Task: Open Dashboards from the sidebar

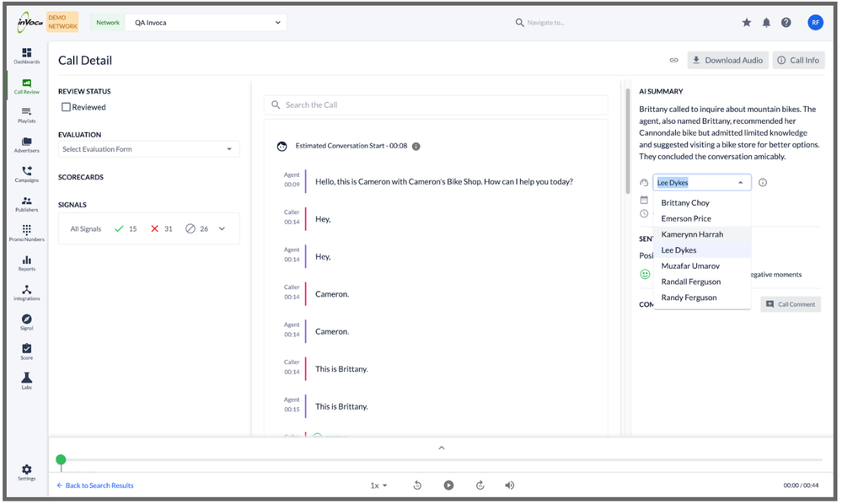Action: pyautogui.click(x=26, y=56)
